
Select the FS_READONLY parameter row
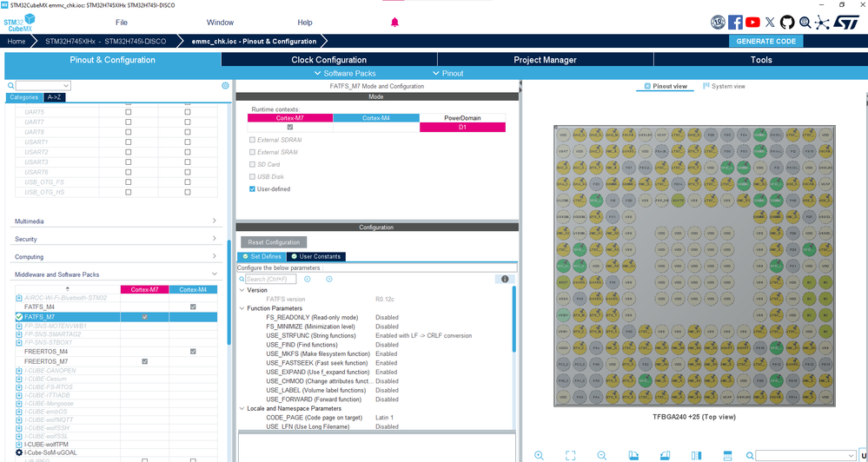click(x=376, y=318)
